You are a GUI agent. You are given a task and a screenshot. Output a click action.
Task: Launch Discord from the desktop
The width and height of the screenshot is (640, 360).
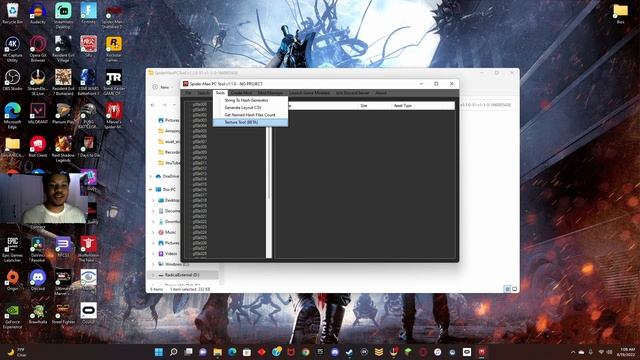38,280
